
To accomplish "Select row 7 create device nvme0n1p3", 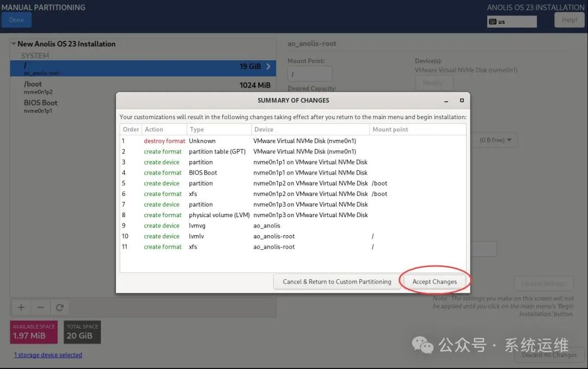I will click(x=293, y=205).
